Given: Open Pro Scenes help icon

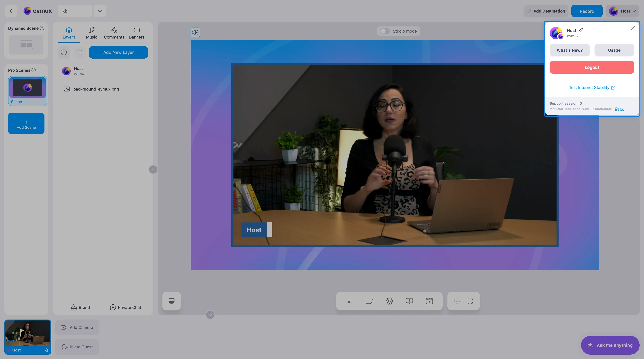Looking at the screenshot, I should pos(34,70).
